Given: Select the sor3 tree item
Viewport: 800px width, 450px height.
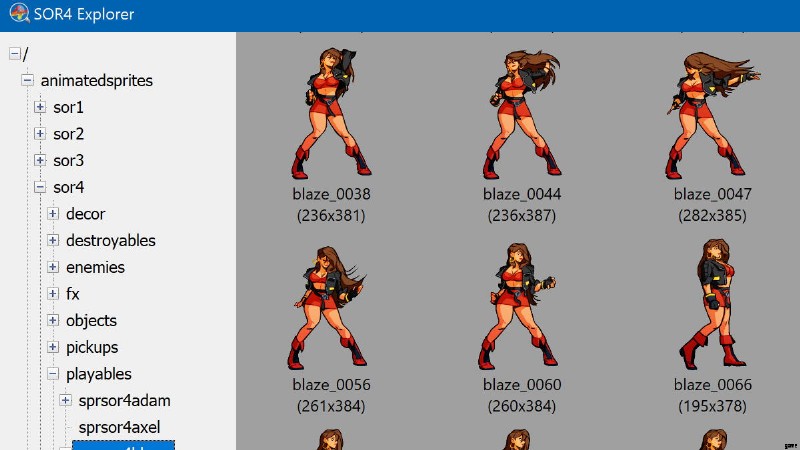Looking at the screenshot, I should (x=68, y=160).
